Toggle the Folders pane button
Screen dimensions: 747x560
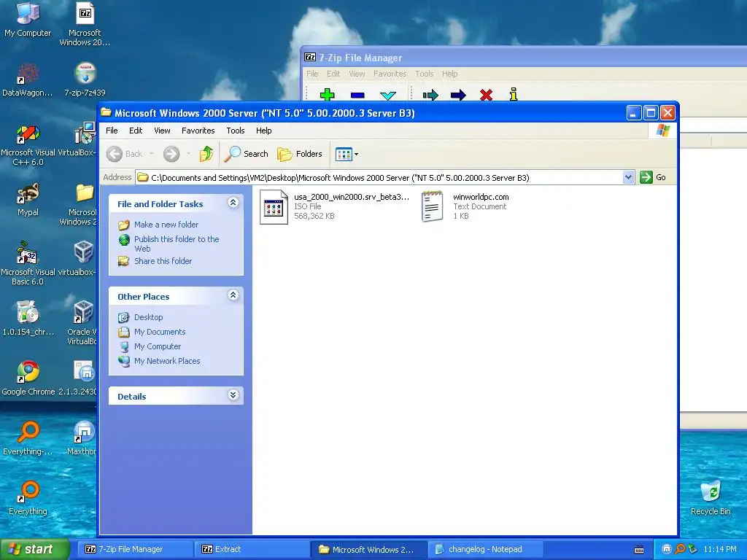point(300,153)
